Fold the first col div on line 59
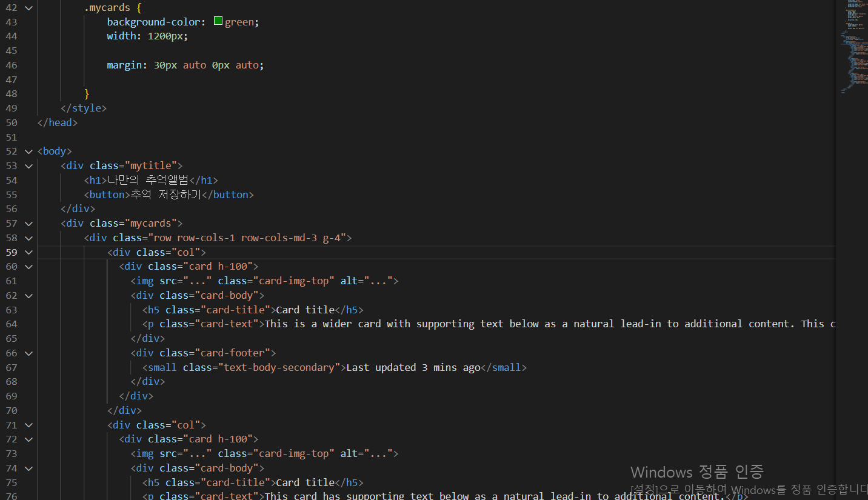Screen dimensions: 868x500 point(28,253)
